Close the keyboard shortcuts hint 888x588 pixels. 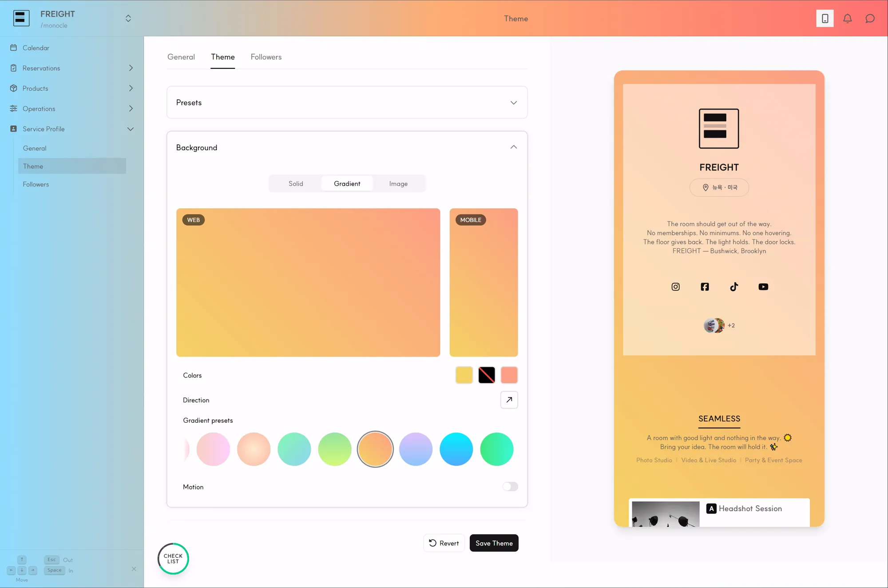coord(134,569)
